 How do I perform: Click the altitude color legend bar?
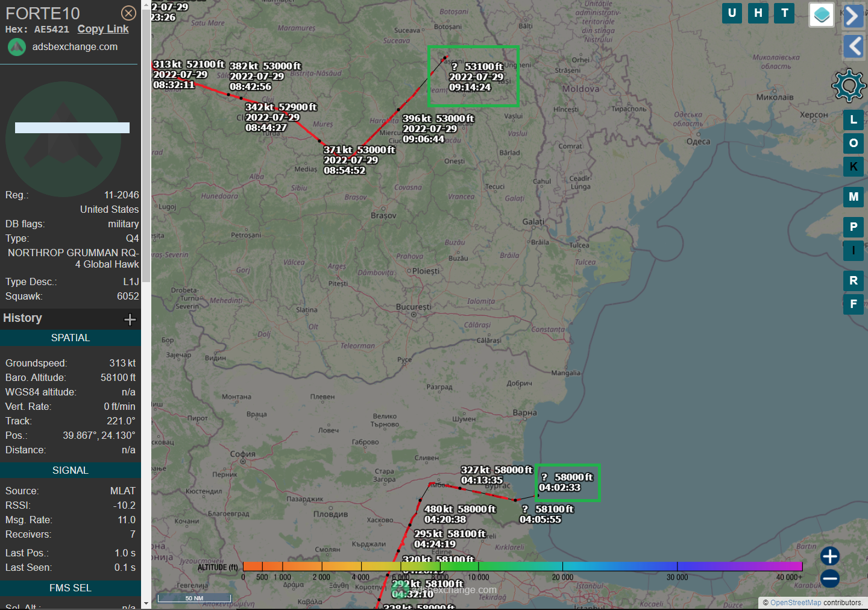tap(523, 567)
